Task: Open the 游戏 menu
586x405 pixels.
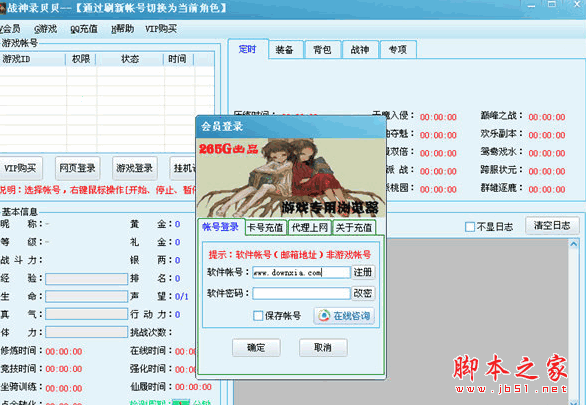Action: point(45,29)
